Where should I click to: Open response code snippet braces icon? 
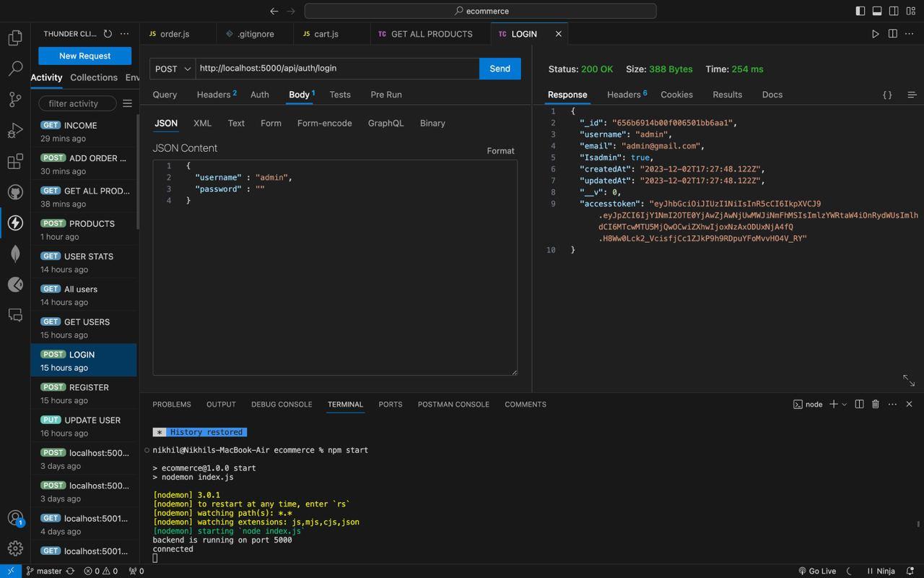[x=887, y=95]
